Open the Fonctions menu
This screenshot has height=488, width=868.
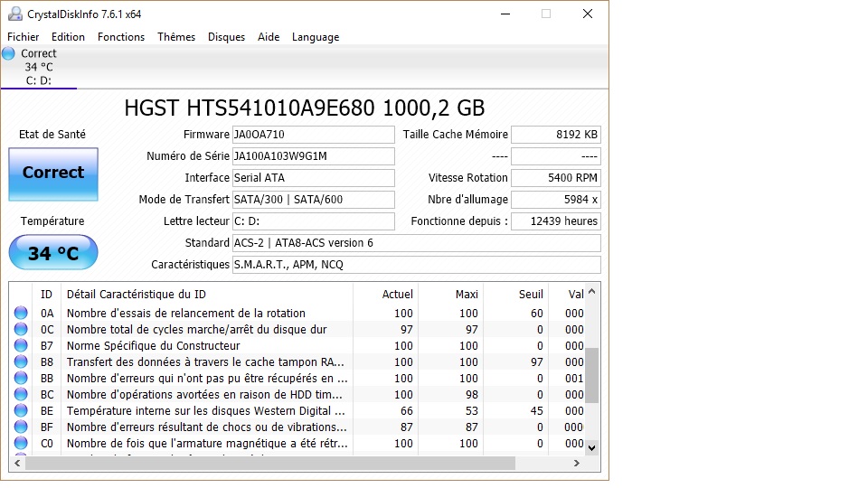120,37
